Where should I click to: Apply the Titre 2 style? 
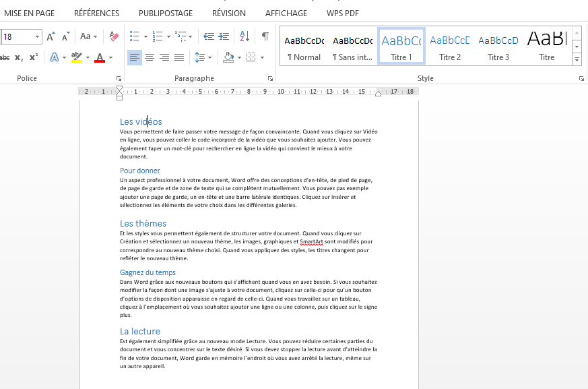tap(450, 47)
